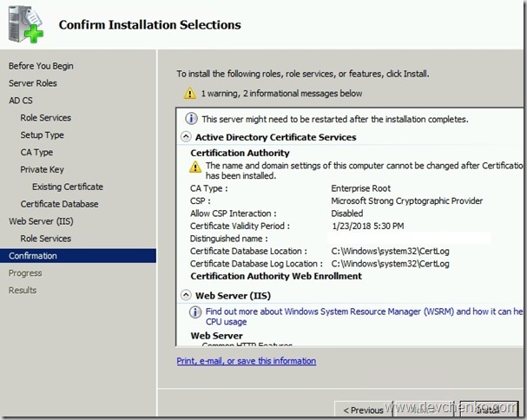This screenshot has width=527, height=420.
Task: Click the Certificate Database Log Location path value
Action: [x=390, y=264]
